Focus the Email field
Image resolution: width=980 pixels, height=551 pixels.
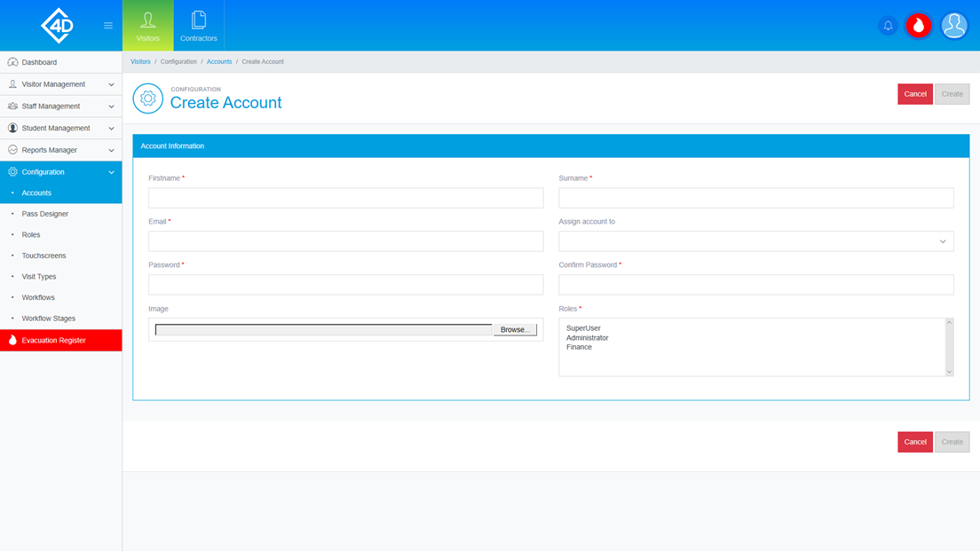pyautogui.click(x=345, y=241)
